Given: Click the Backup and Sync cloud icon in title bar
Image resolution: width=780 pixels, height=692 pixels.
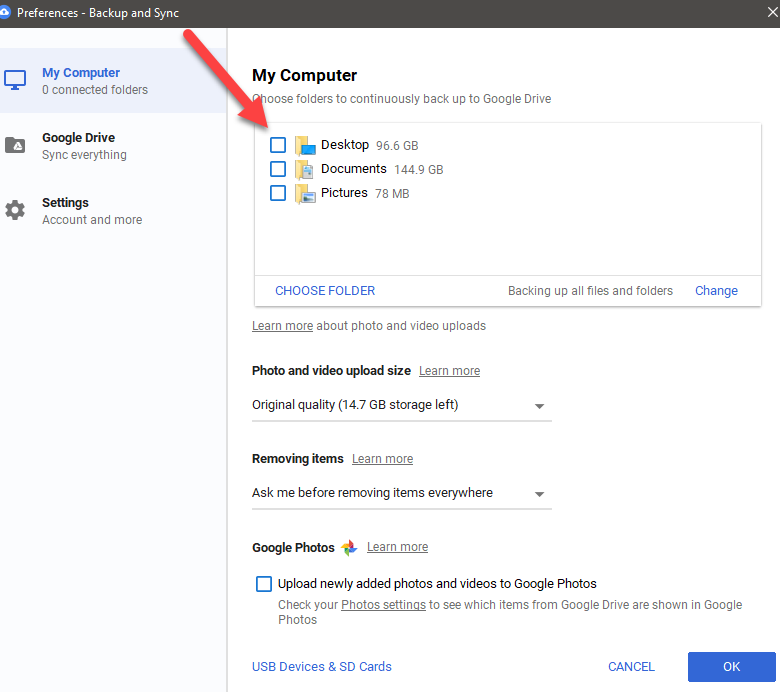Looking at the screenshot, I should 4,12.
